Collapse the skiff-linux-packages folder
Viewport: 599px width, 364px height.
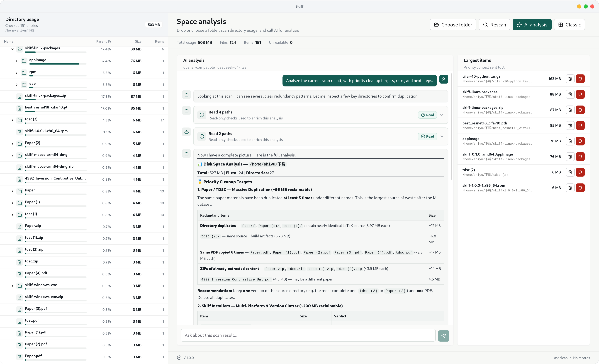coord(12,49)
